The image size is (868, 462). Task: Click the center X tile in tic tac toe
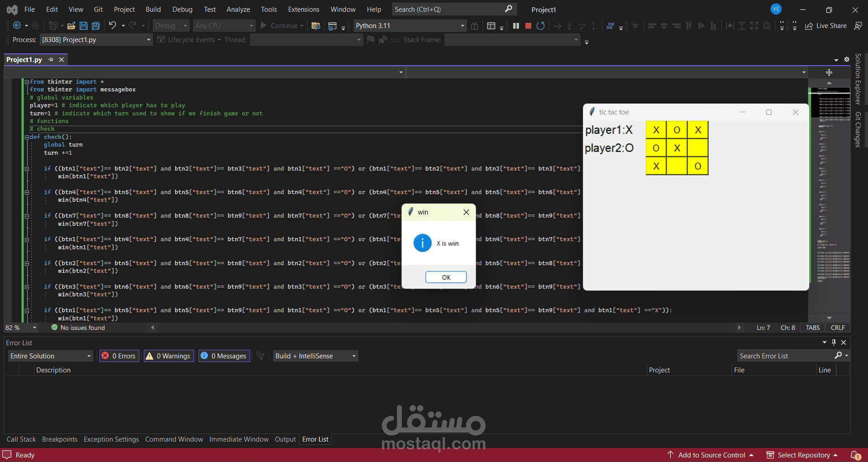tap(677, 148)
